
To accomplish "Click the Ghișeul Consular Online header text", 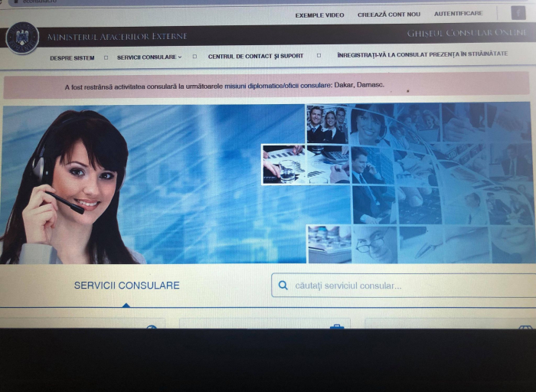I will 466,33.
